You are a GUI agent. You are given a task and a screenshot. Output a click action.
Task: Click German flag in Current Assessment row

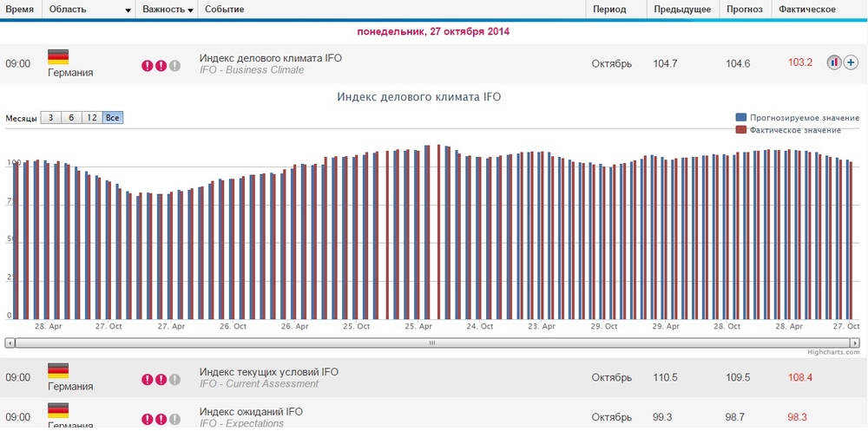tap(58, 370)
